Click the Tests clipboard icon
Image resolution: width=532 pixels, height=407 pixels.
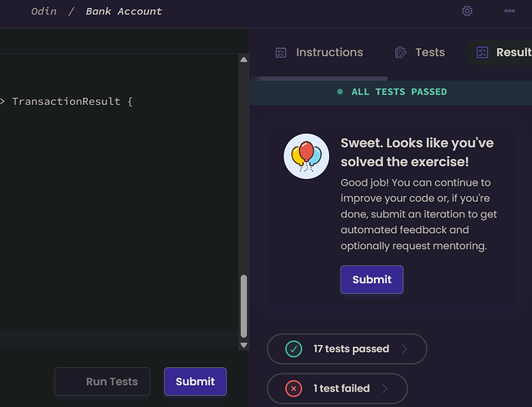point(400,53)
